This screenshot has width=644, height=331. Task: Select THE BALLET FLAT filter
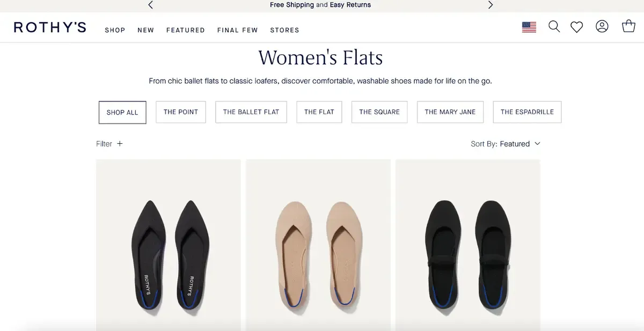point(251,112)
